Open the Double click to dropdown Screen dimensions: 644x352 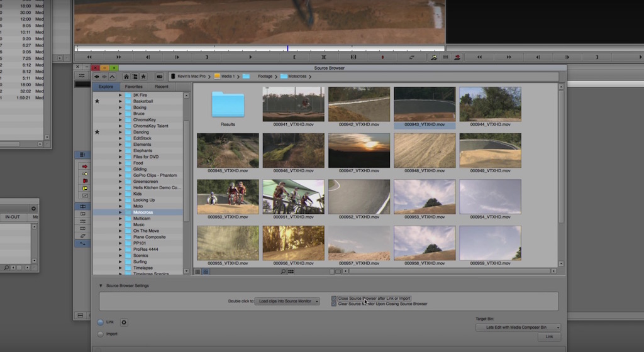pos(287,301)
